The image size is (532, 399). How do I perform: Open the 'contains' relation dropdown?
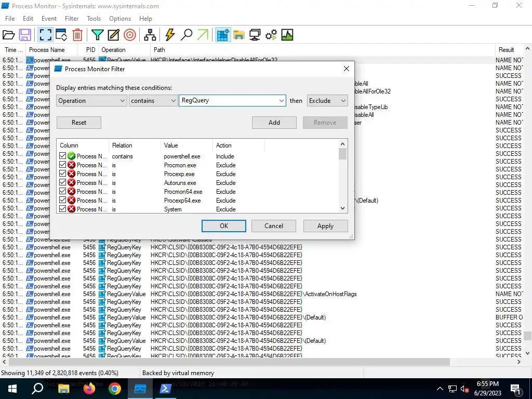click(153, 101)
